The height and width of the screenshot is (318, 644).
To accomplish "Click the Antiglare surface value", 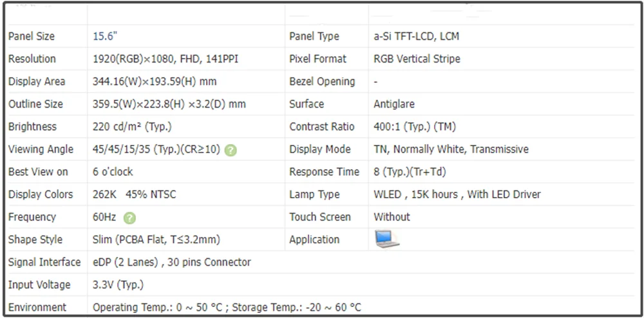I will [x=394, y=104].
